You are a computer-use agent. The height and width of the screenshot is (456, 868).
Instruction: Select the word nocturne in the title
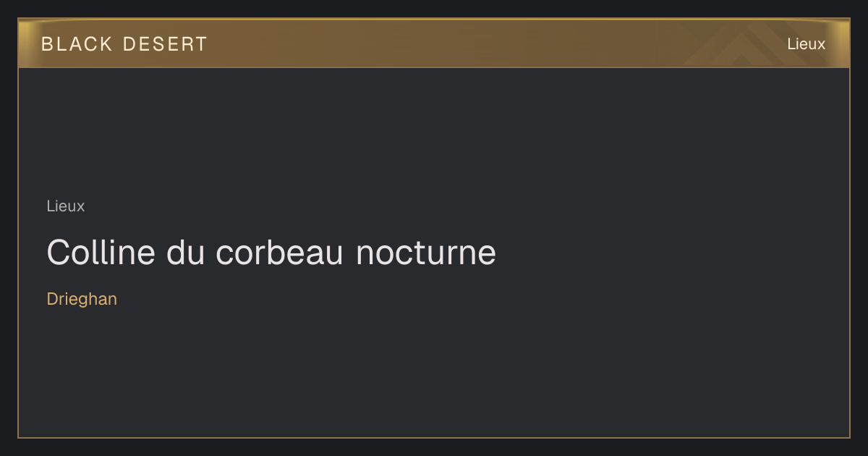tap(426, 253)
